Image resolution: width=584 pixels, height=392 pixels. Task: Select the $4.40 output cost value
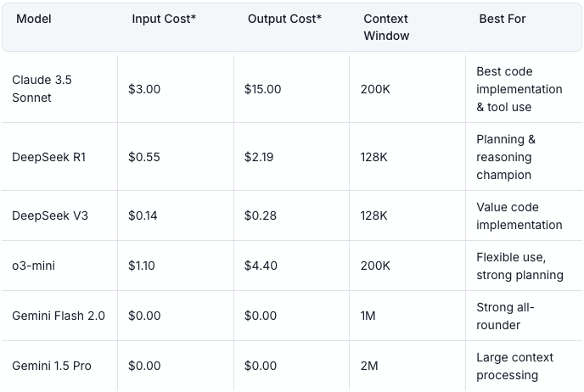click(x=261, y=266)
